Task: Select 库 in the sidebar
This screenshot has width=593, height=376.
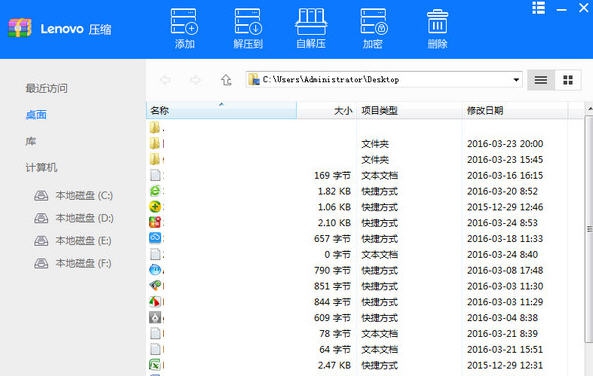Action: (x=31, y=141)
